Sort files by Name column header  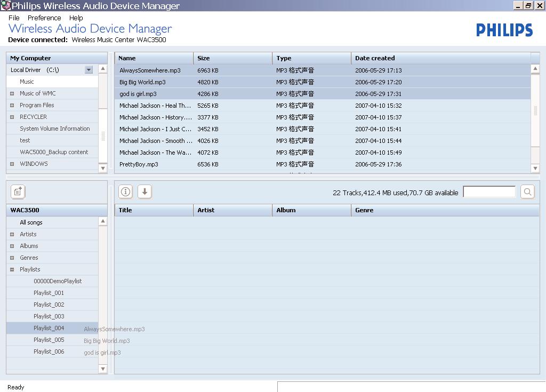(x=154, y=58)
